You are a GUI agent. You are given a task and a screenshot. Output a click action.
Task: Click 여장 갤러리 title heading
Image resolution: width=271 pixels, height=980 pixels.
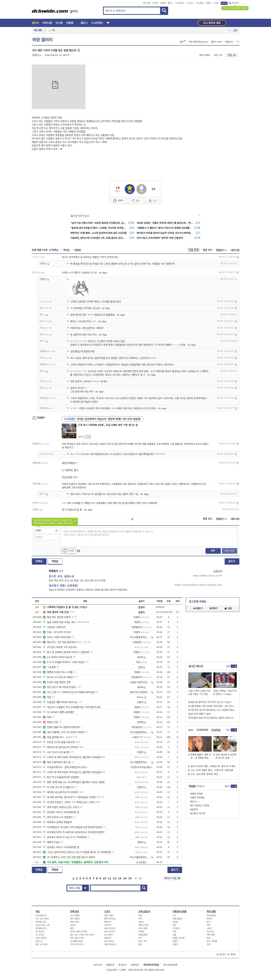[x=42, y=40]
